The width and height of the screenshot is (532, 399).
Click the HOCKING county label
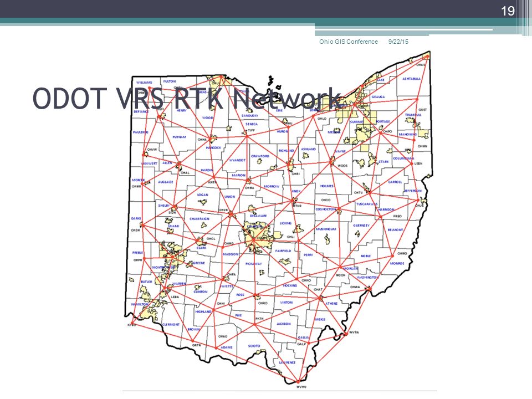[290, 286]
